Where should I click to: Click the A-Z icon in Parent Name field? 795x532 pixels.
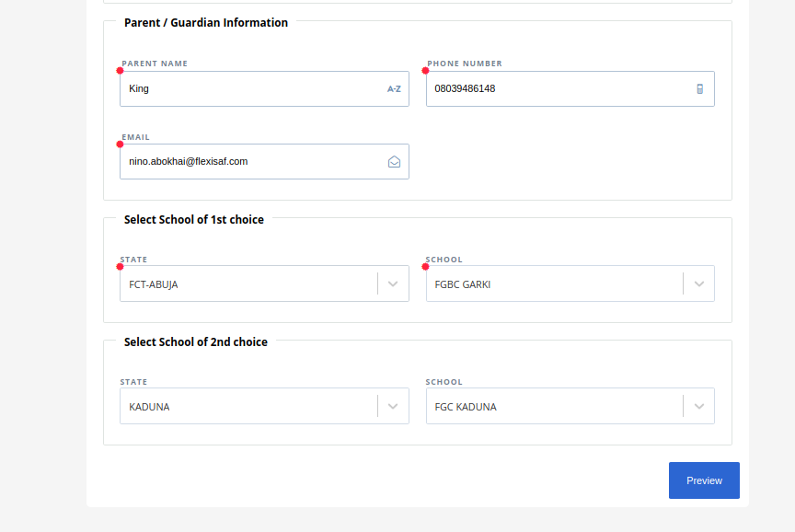pyautogui.click(x=394, y=88)
